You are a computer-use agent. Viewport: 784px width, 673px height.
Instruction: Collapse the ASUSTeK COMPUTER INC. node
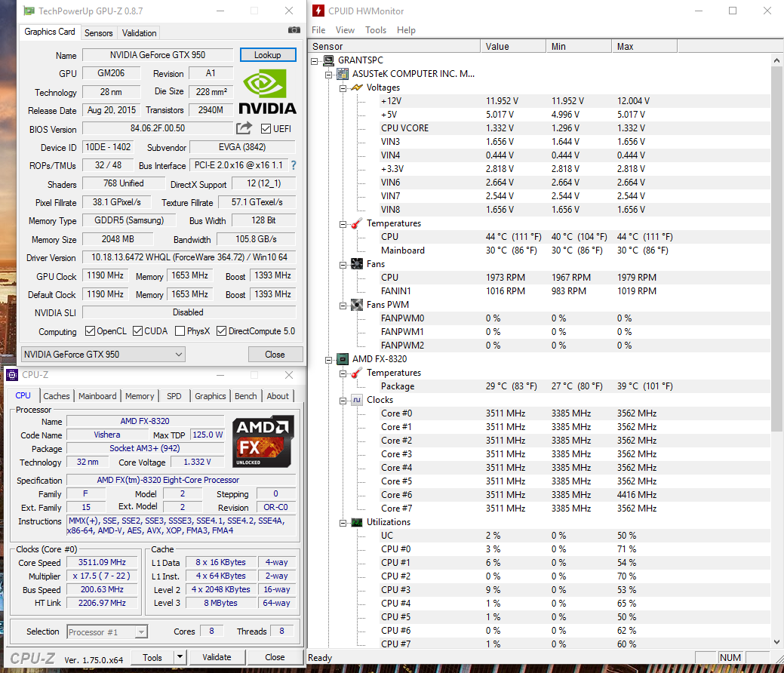tap(328, 75)
